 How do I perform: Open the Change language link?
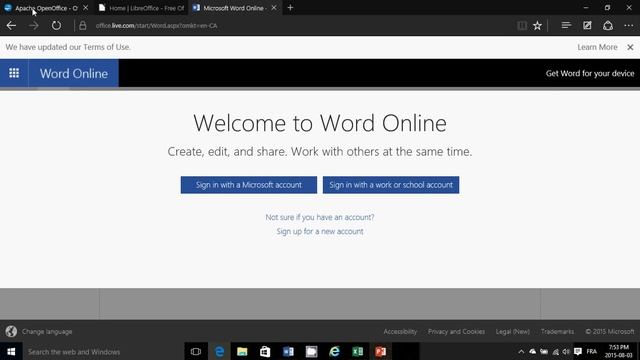[47, 331]
